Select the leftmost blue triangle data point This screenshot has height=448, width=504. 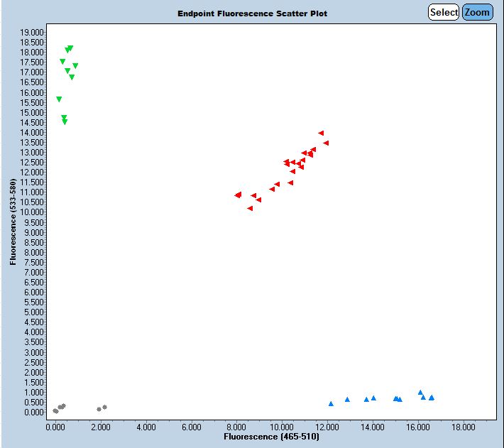(331, 403)
